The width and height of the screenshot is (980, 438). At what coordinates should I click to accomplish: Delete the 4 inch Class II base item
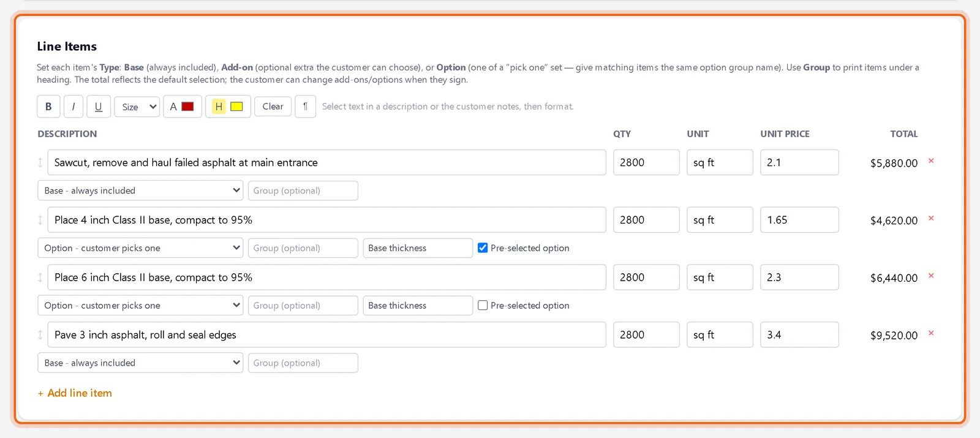931,219
